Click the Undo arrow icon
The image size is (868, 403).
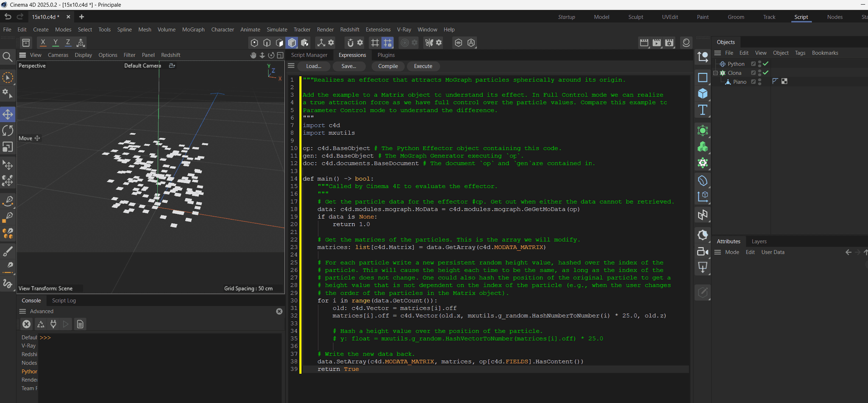tap(8, 17)
